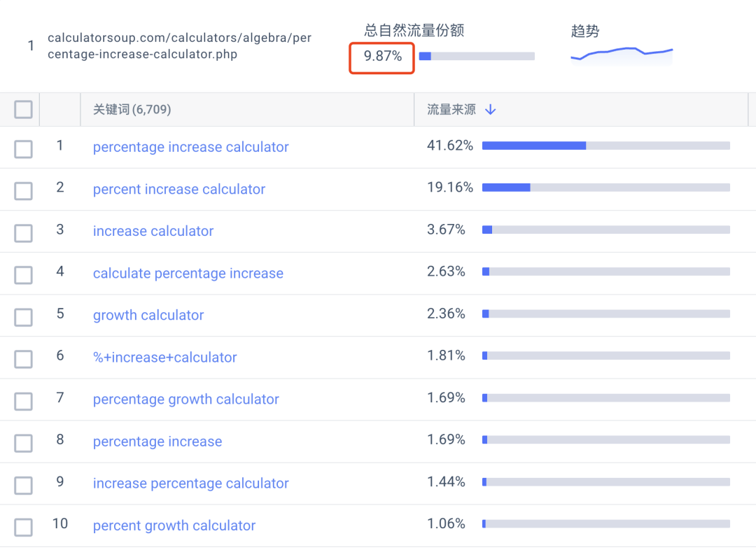Screen dimensions: 756x557
Task: Select the checkbox for keyword percentage increase
Action: 23,443
